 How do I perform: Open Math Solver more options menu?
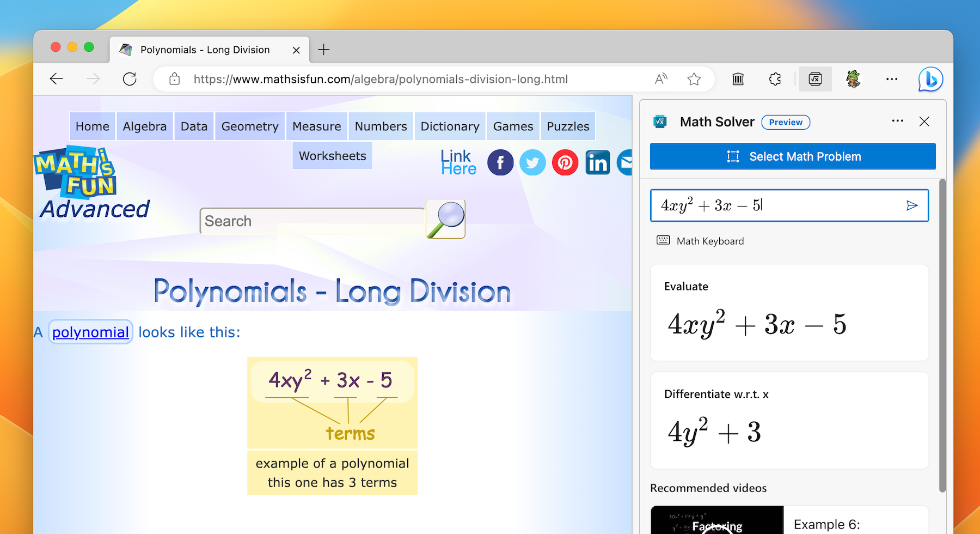897,122
